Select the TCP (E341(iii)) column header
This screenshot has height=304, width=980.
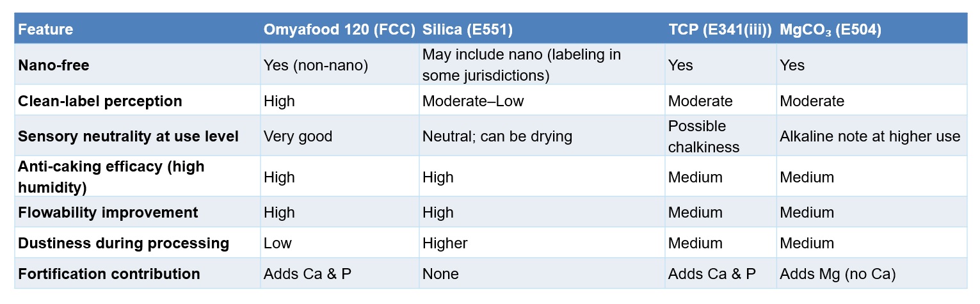(719, 29)
